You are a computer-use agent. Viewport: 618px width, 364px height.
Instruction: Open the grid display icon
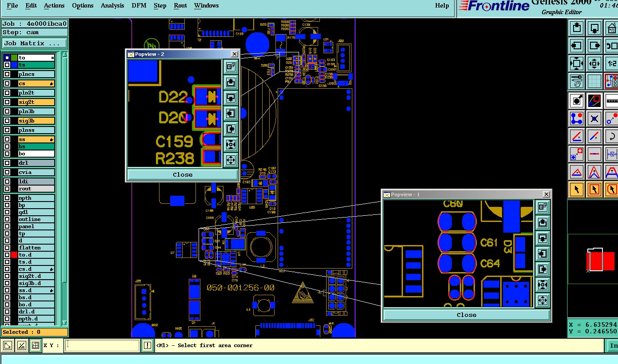tap(594, 81)
